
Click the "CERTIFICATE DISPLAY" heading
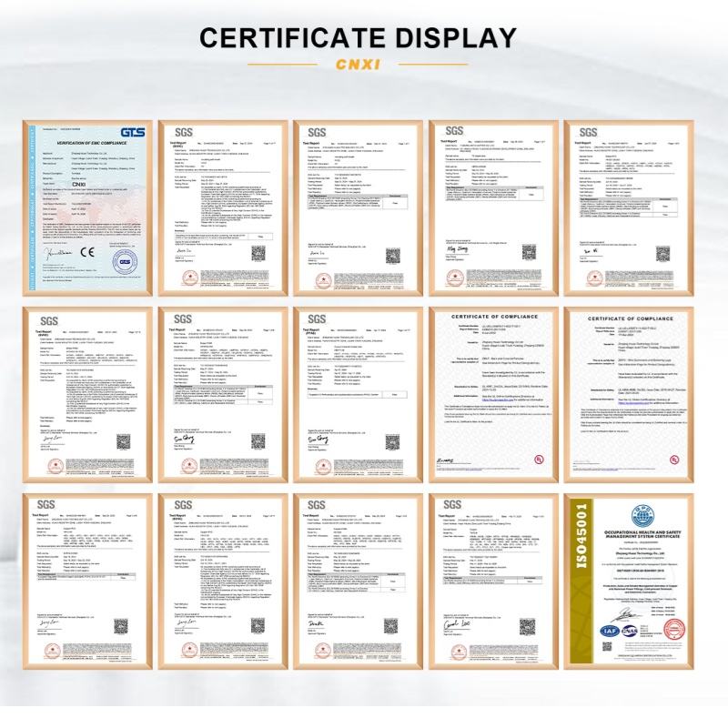tap(358, 37)
